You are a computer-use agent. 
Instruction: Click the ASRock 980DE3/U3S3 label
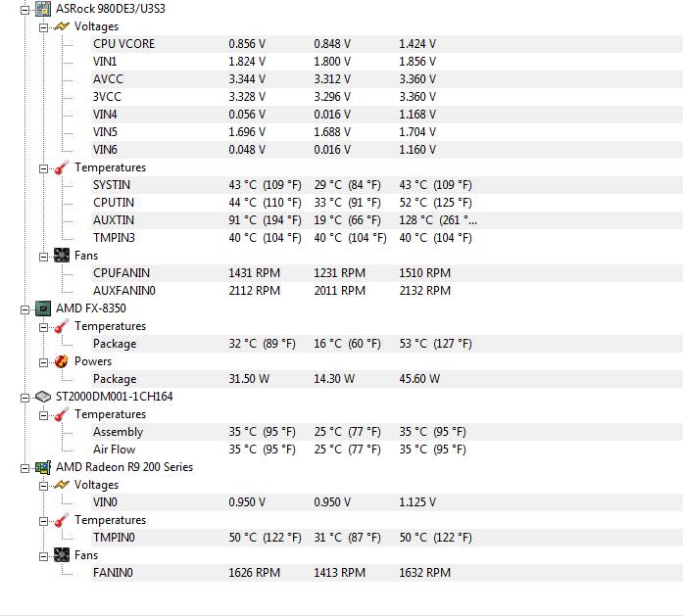coord(111,9)
